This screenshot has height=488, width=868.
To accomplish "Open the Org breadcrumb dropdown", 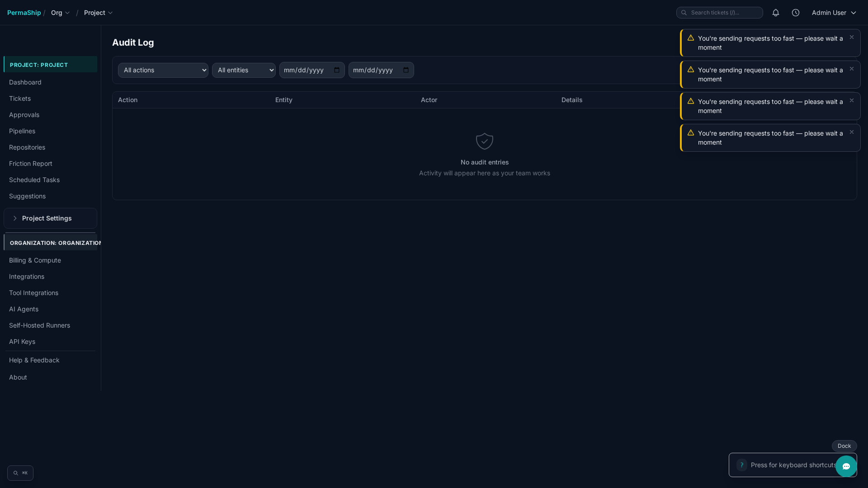I will click(x=60, y=13).
